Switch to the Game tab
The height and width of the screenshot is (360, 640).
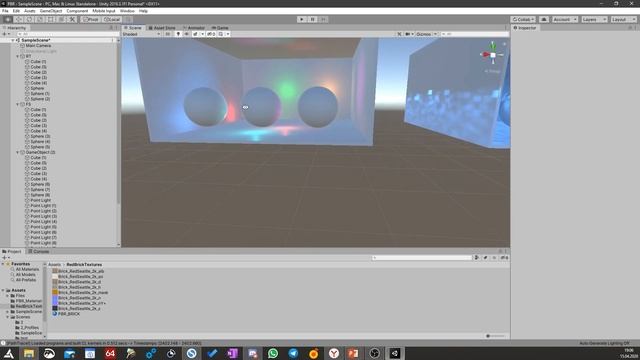[220, 28]
